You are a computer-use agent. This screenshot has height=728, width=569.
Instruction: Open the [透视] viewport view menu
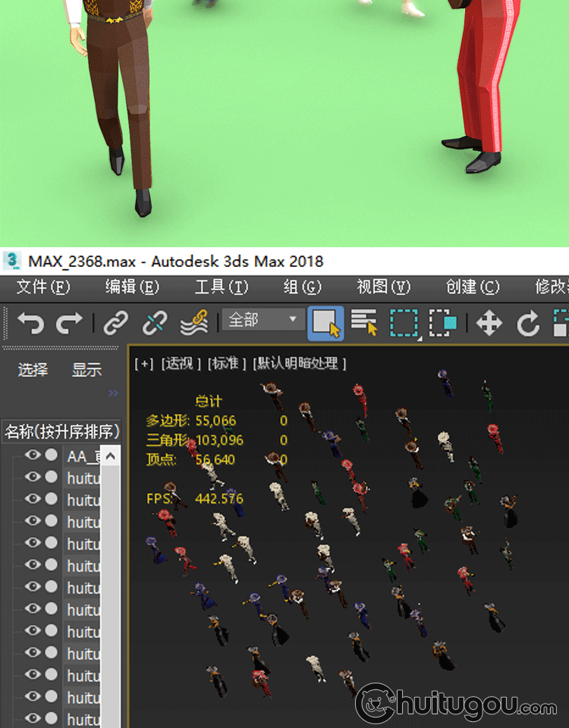181,363
